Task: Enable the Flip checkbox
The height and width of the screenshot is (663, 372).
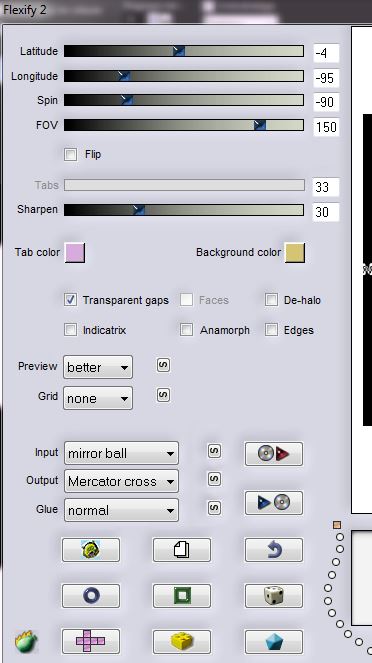Action: 71,154
